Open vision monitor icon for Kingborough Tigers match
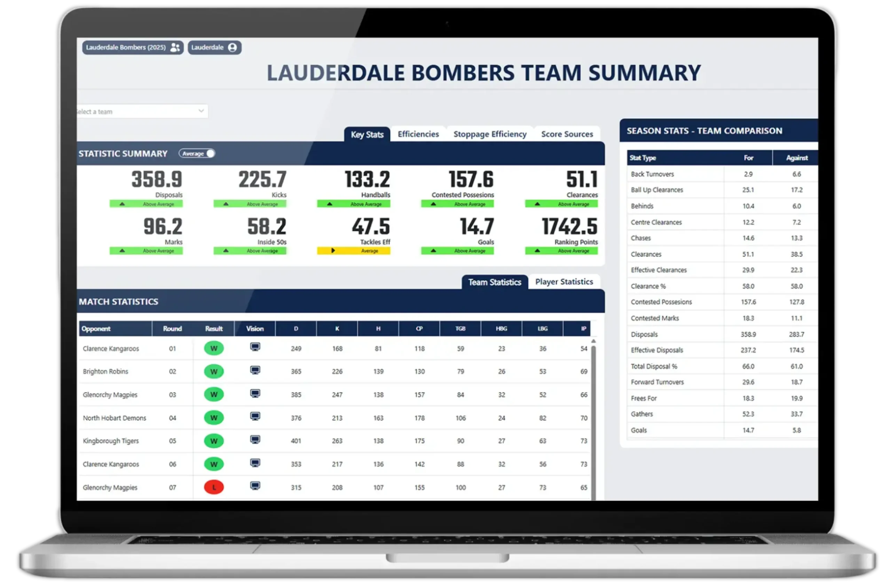The height and width of the screenshot is (588, 891). (255, 440)
